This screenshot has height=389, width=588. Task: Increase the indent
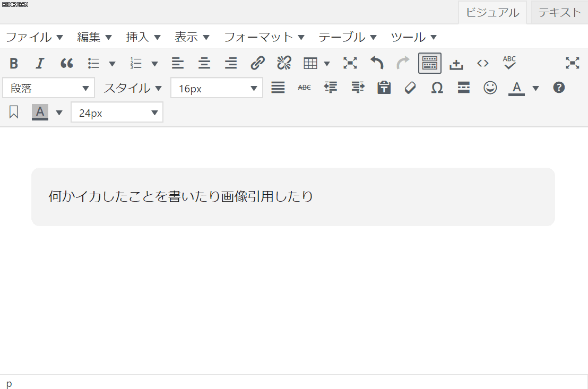(x=358, y=88)
